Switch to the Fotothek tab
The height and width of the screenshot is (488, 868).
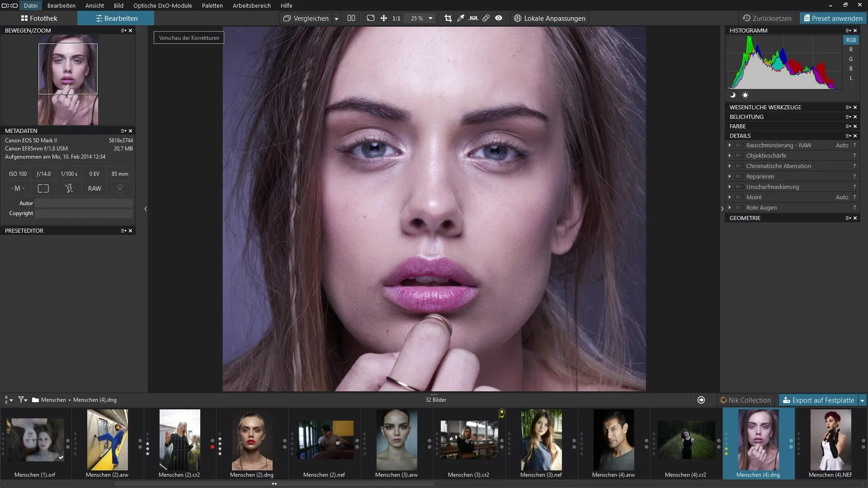(39, 18)
